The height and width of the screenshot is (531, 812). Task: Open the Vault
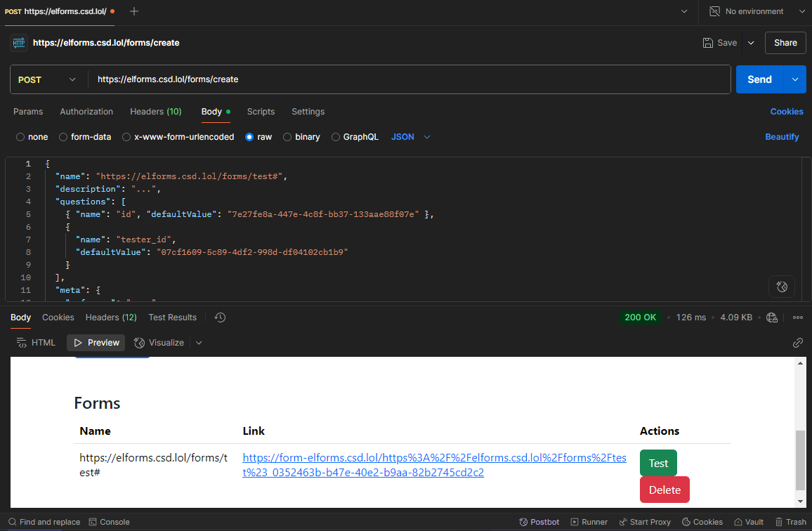click(748, 522)
